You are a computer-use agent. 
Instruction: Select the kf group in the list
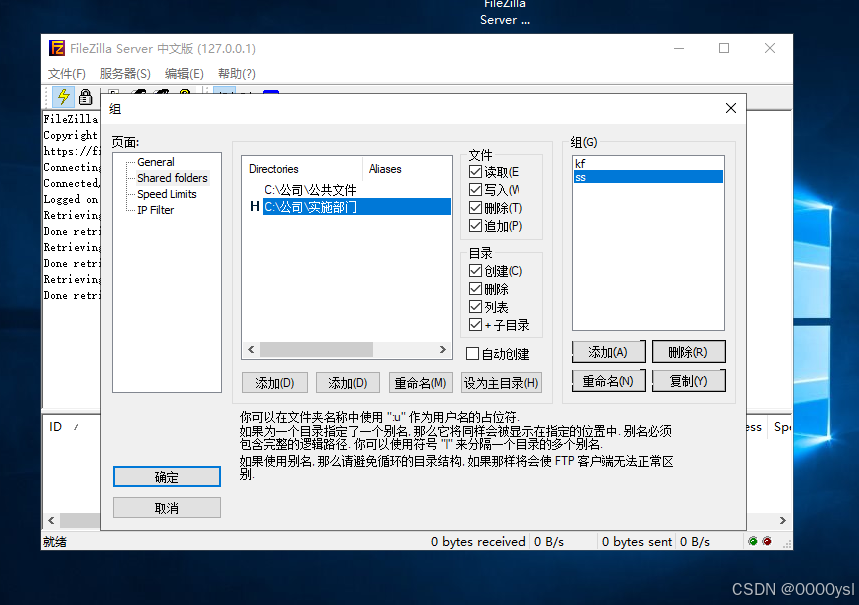click(x=648, y=163)
